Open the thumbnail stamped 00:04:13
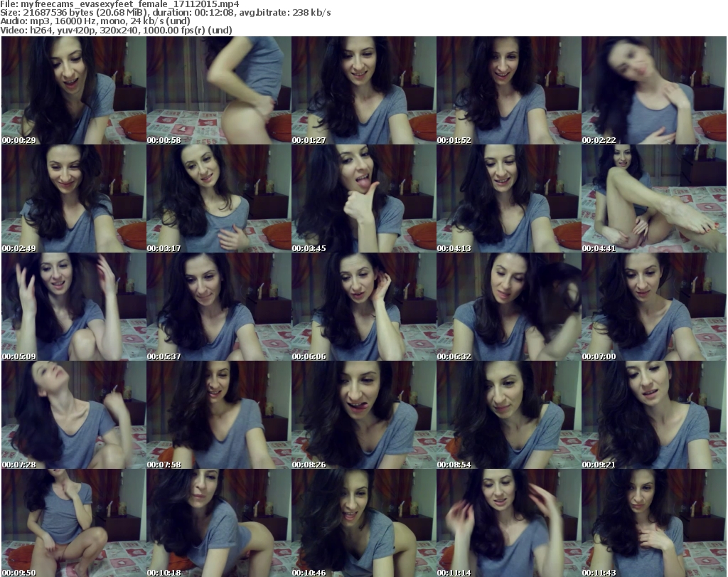728x577 pixels. pyautogui.click(x=509, y=198)
